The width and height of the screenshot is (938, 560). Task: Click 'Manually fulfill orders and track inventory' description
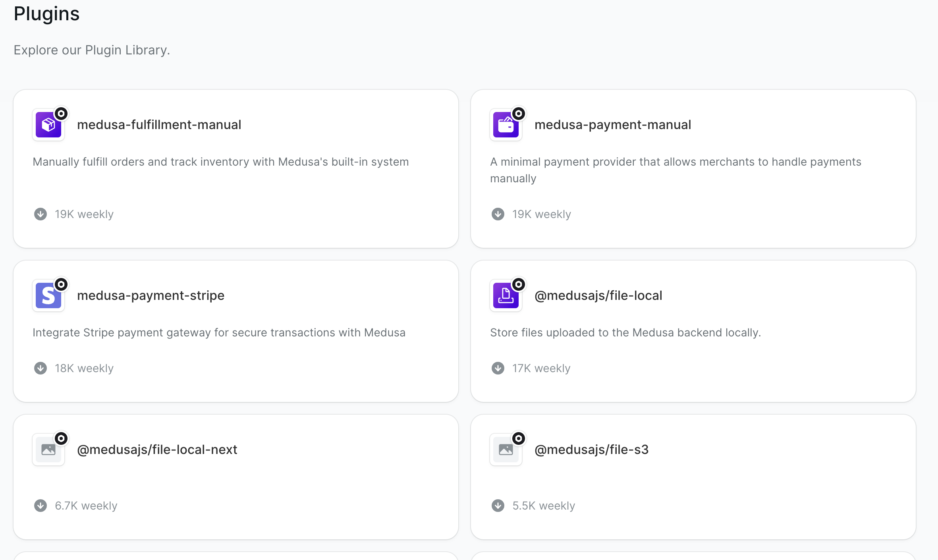pos(221,162)
